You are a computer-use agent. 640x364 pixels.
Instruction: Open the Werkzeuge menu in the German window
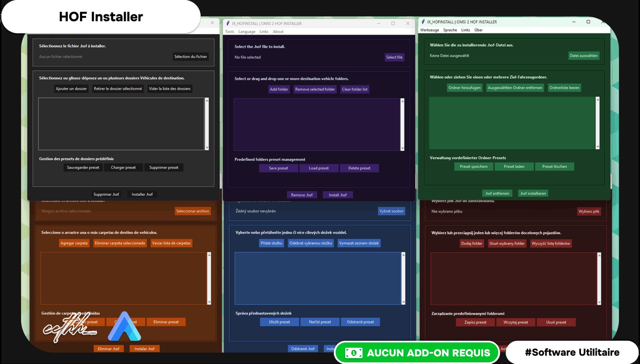(x=429, y=30)
